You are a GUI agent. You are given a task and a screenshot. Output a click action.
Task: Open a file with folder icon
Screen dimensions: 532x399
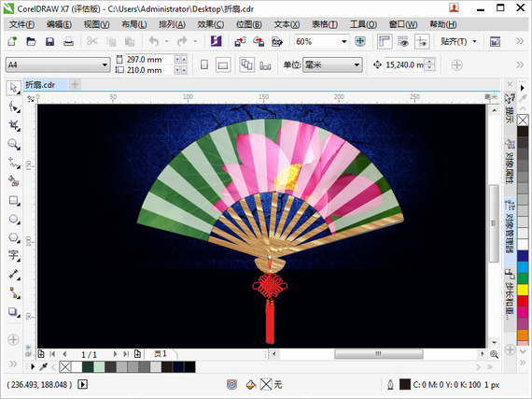(x=31, y=41)
